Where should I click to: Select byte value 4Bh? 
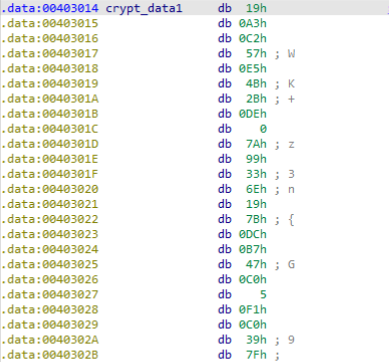pos(256,83)
